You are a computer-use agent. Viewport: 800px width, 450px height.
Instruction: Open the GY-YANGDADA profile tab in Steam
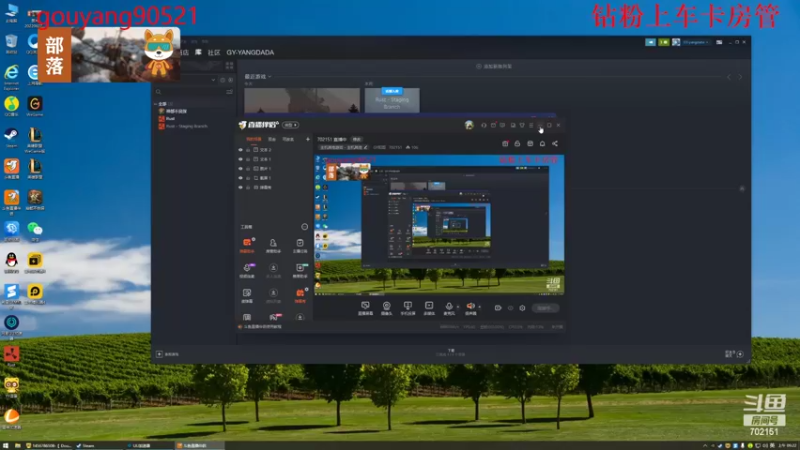250,53
